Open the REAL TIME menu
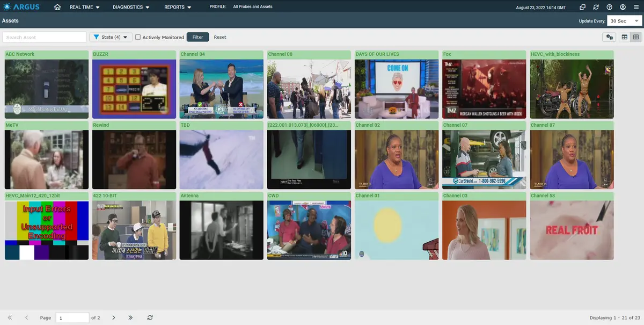Viewport: 644px width, 325px height. point(84,8)
